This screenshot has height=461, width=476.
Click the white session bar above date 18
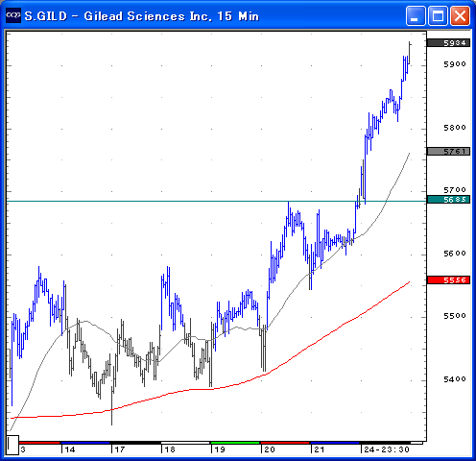[x=185, y=443]
